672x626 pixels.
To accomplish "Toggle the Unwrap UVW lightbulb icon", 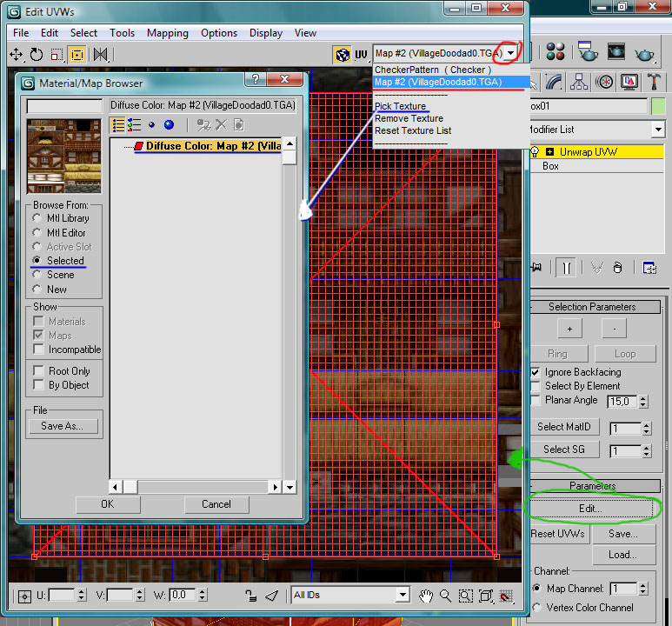I will 535,152.
